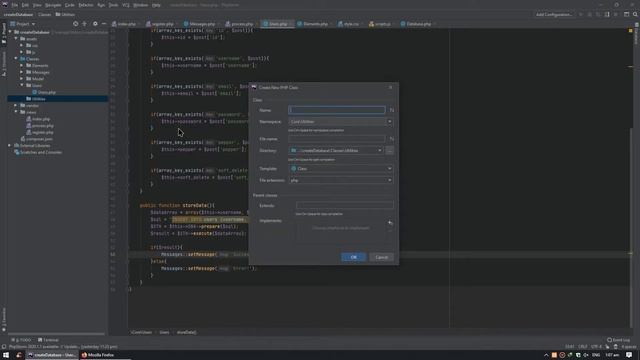Open Event Log in status bar
This screenshot has height=360, width=640.
pos(618,340)
